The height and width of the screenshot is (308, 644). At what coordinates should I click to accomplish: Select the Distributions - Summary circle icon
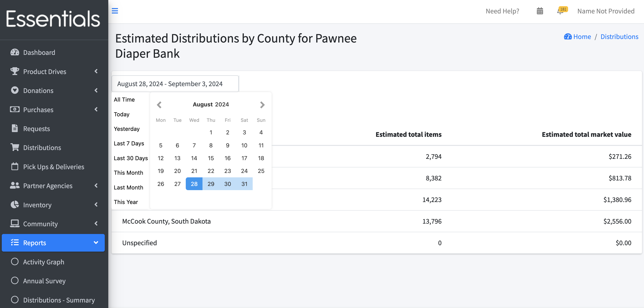click(x=15, y=299)
